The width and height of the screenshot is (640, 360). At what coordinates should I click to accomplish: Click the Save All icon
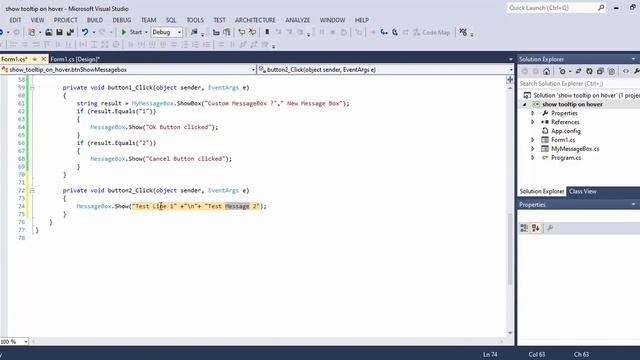[x=70, y=32]
